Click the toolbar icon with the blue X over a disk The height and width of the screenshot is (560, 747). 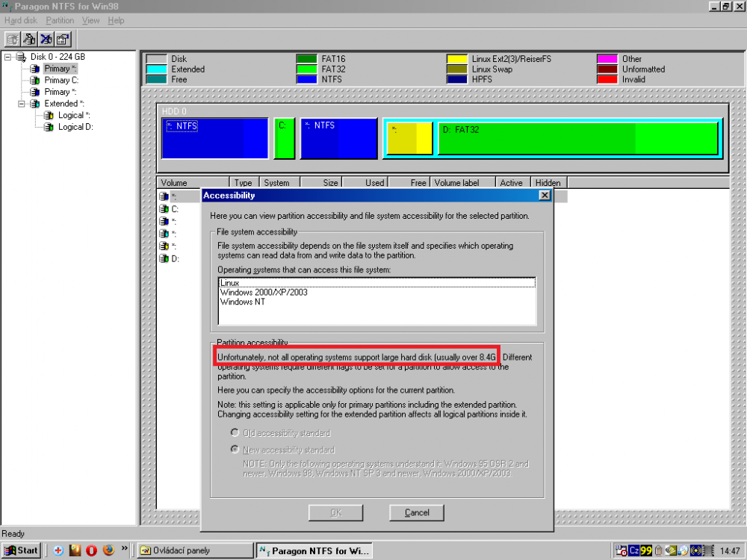[x=46, y=39]
